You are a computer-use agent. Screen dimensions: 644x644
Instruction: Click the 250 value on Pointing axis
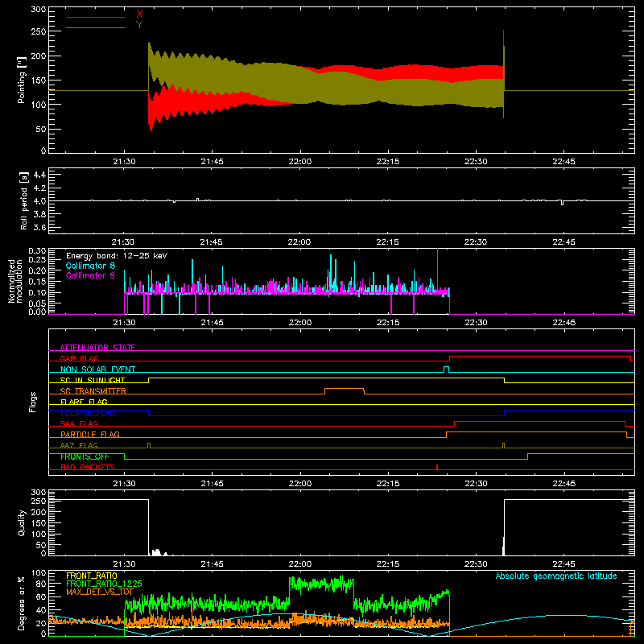pos(39,31)
